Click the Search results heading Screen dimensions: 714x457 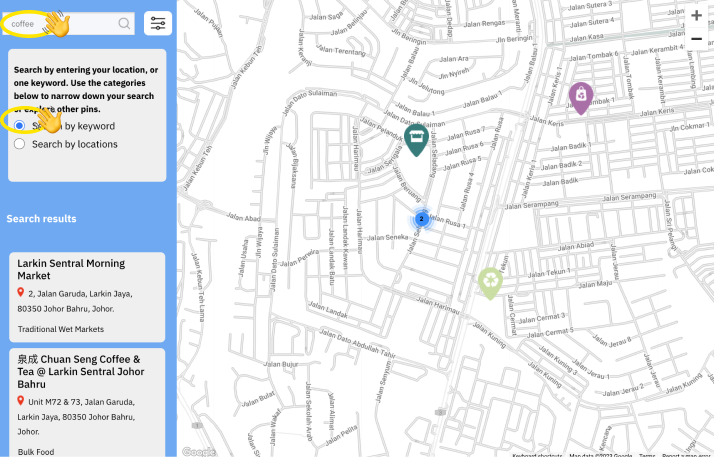41,218
